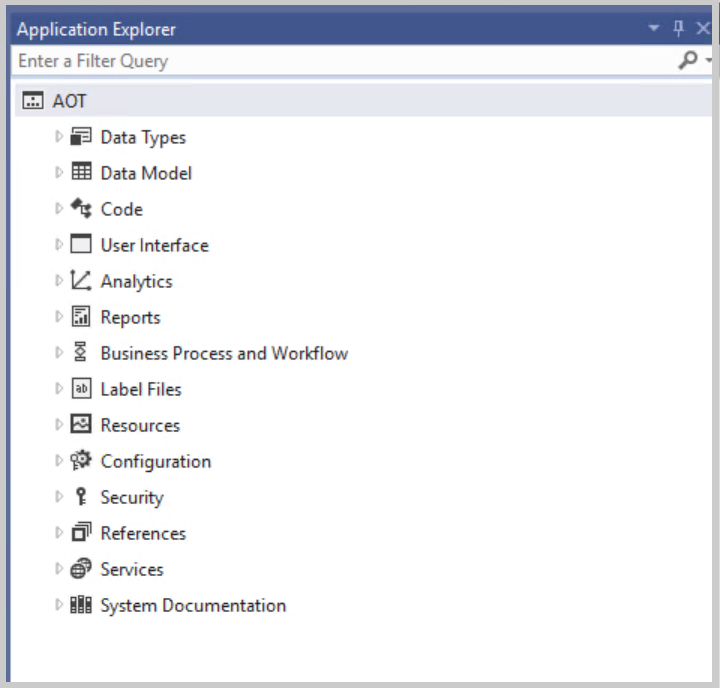The width and height of the screenshot is (720, 688).
Task: Click the search magnifier icon
Action: (687, 60)
